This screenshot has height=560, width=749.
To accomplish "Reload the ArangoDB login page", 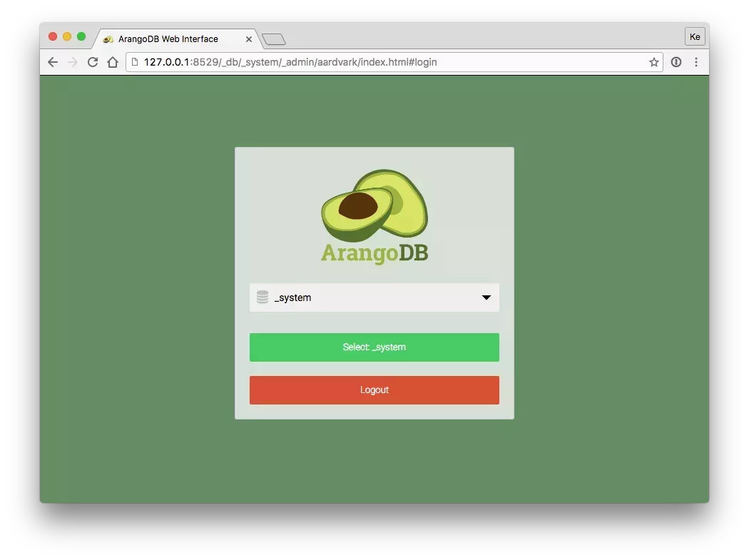I will point(92,62).
